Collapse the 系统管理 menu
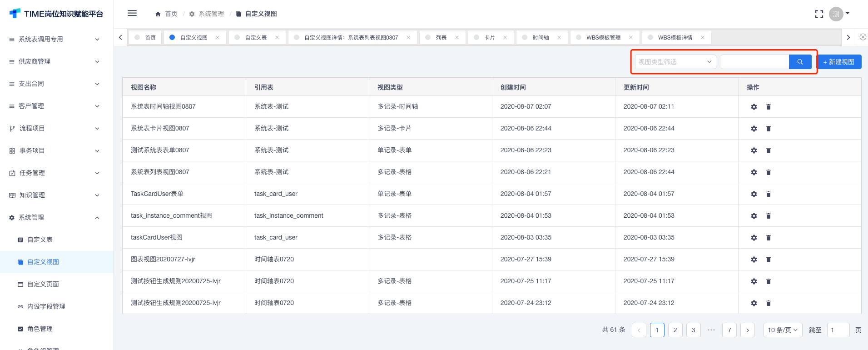 (56, 217)
